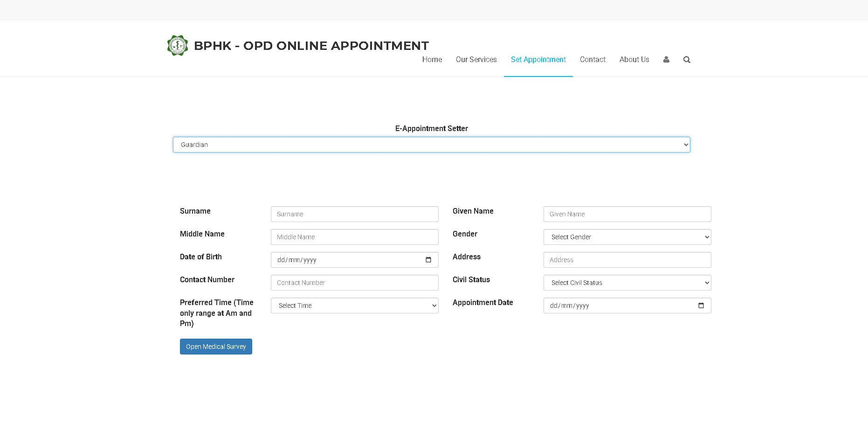Click the Date of Birth label
The height and width of the screenshot is (424, 868).
point(201,257)
